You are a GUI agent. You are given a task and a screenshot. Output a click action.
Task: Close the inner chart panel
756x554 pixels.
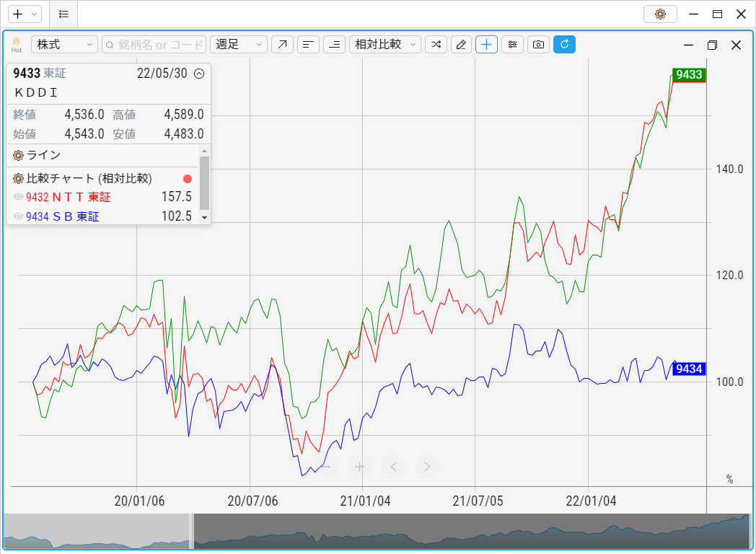736,45
